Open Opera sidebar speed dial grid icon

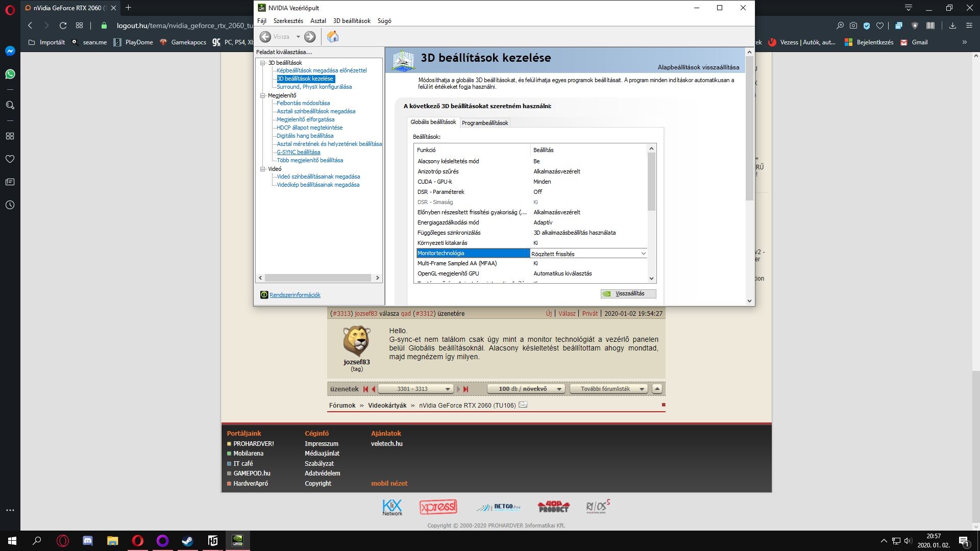pos(10,136)
